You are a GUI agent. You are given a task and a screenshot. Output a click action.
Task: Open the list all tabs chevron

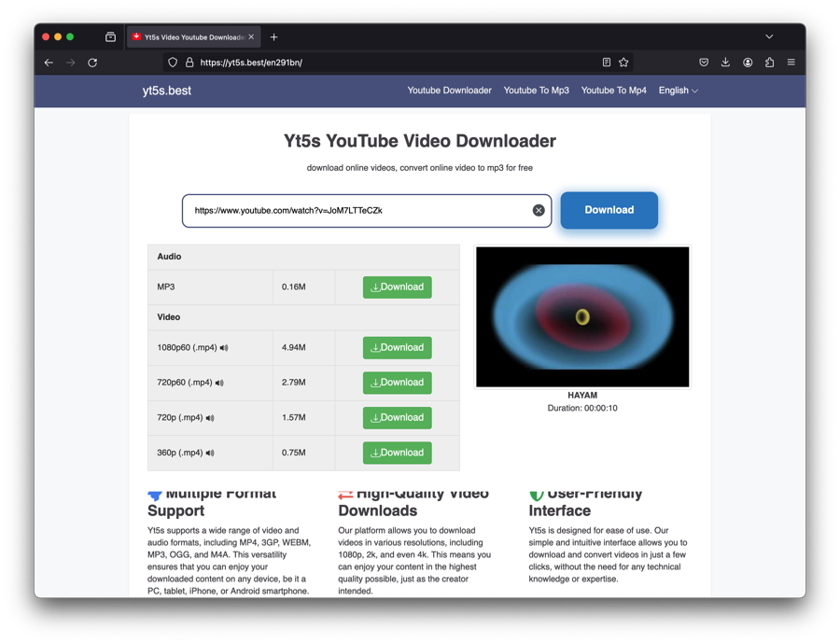[x=769, y=37]
